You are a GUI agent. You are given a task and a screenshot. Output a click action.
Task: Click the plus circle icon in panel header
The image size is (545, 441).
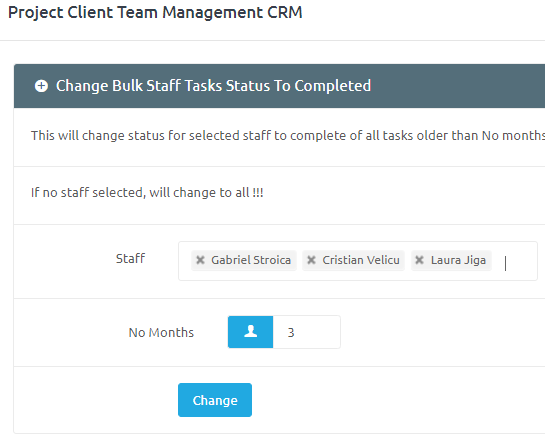(x=41, y=86)
